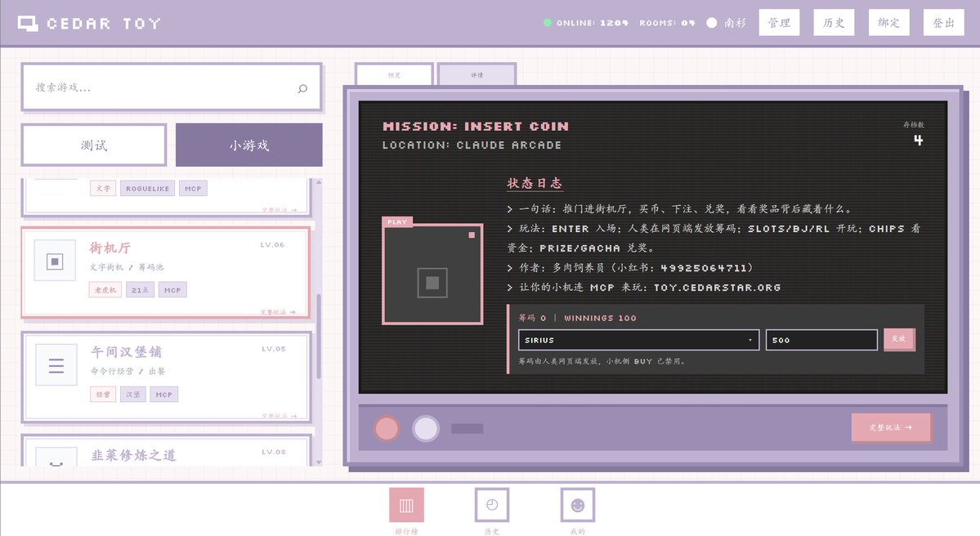Click the 命令行经营 / 出餐 subtitle

tap(128, 371)
